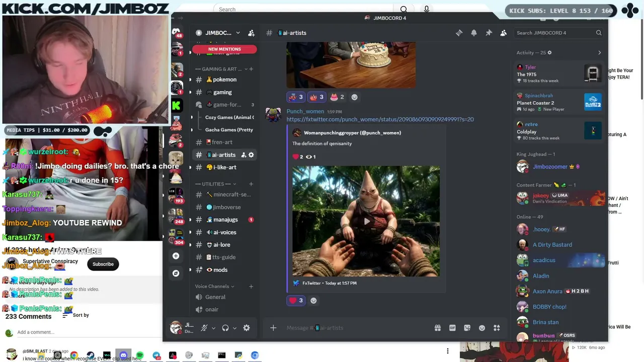Jump to NEW MENTIONS
This screenshot has width=644, height=362.
pos(224,49)
